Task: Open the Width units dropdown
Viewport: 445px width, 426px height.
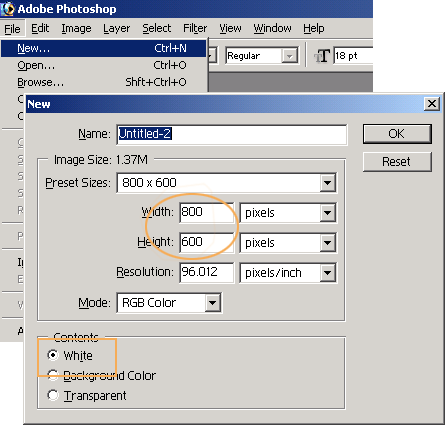Action: [x=328, y=213]
